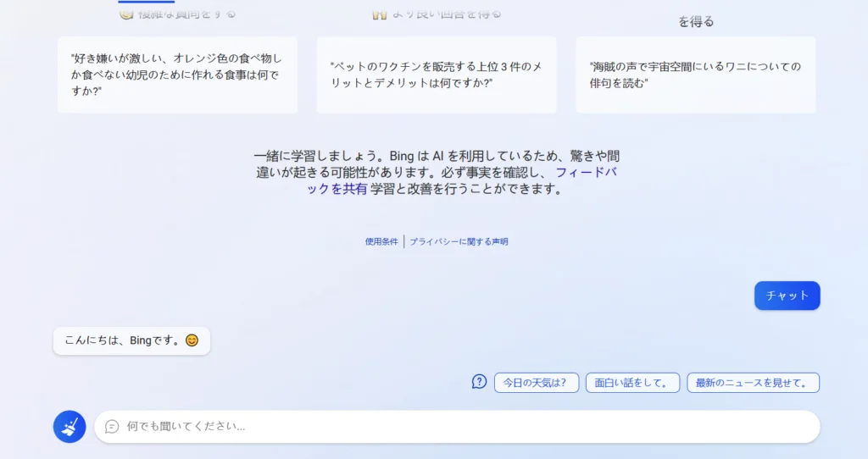Open the フィードバックを共有 feedback link
The width and height of the screenshot is (868, 459).
(462, 181)
